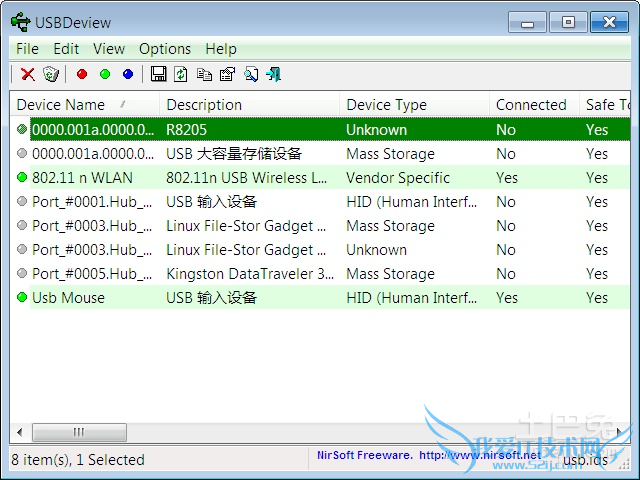Click the scrollbar left arrow

tap(20, 432)
